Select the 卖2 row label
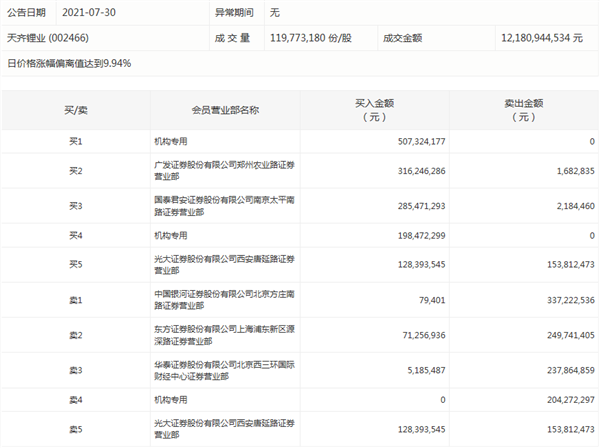The image size is (600, 448). [x=76, y=336]
